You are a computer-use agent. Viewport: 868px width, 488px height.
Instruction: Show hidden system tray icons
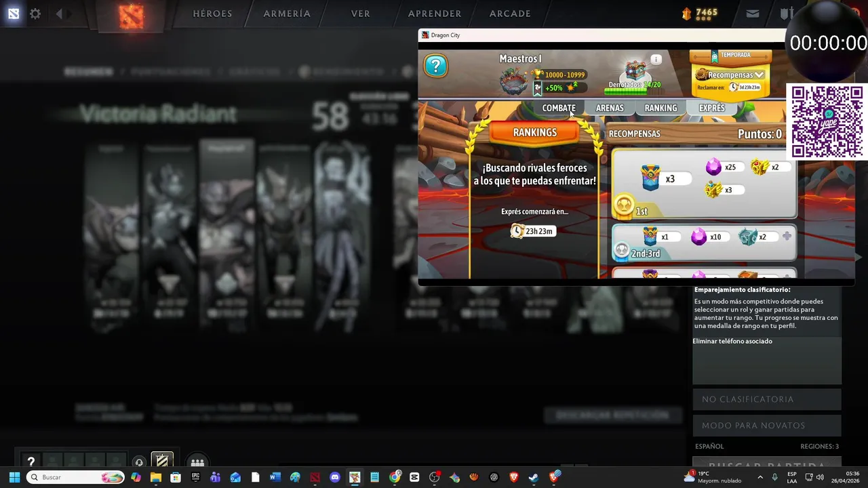760,477
